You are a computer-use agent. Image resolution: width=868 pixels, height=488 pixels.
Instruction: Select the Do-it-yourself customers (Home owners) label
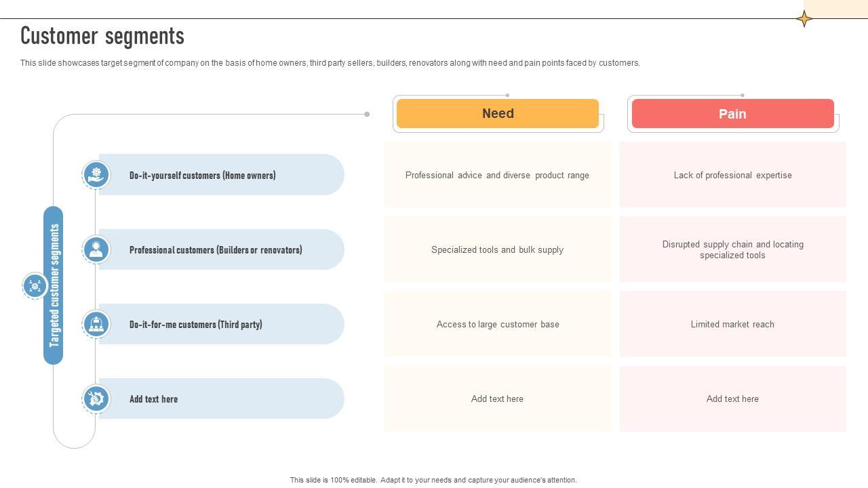pyautogui.click(x=202, y=176)
